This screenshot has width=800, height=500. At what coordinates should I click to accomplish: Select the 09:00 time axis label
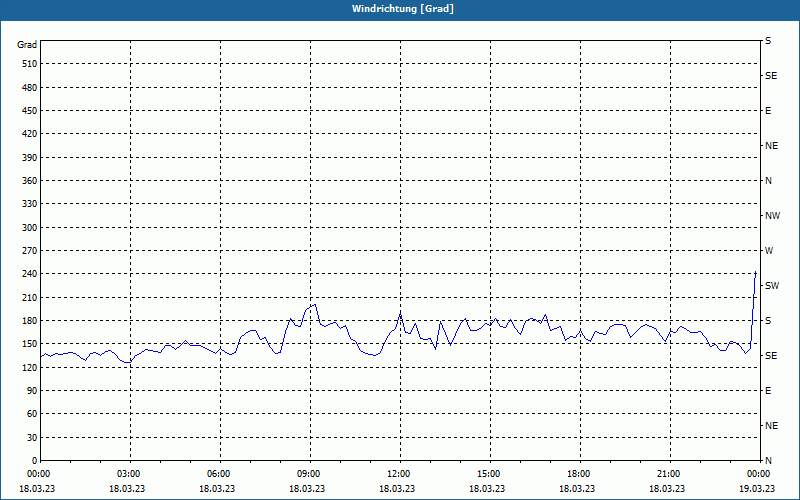(310, 474)
